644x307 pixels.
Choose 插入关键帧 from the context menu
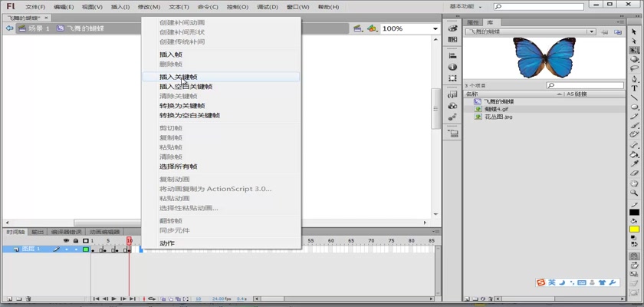tap(177, 78)
